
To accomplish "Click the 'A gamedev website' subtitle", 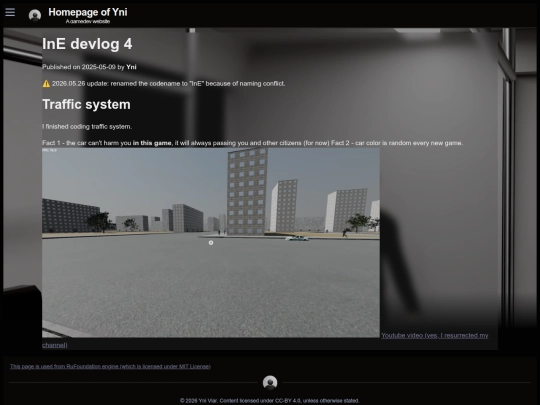I will pyautogui.click(x=88, y=21).
